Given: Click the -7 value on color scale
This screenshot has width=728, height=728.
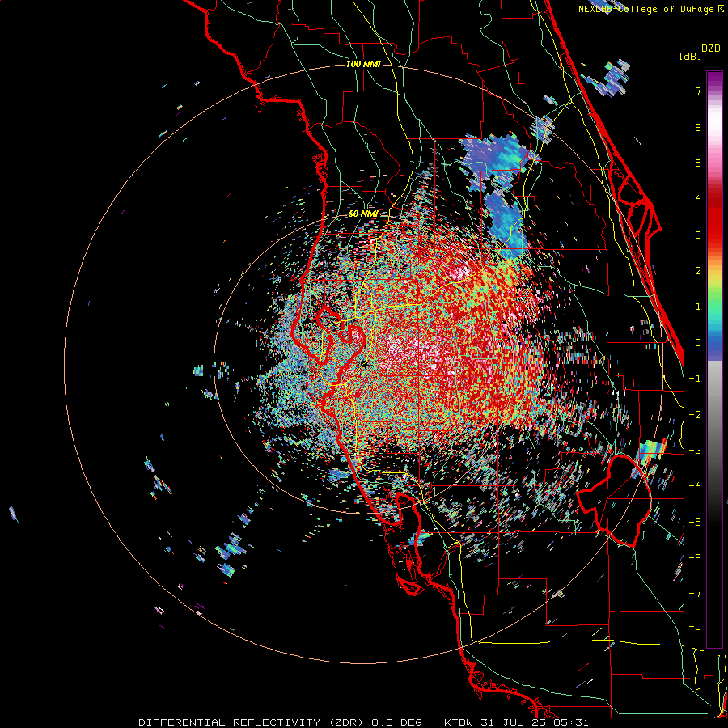Looking at the screenshot, I should click(x=695, y=594).
